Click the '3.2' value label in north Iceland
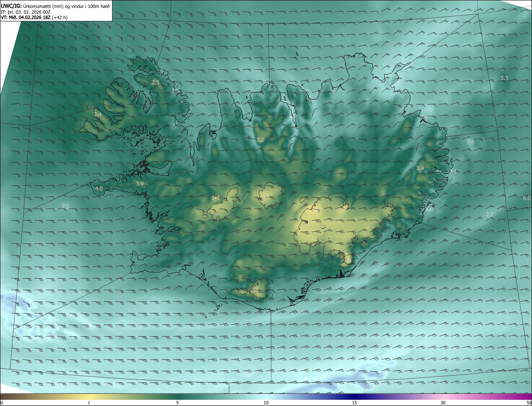 click(x=260, y=140)
